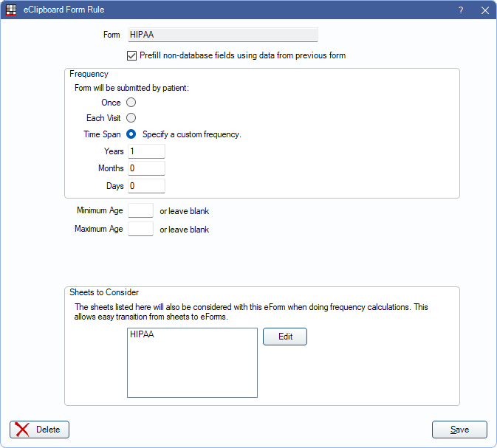This screenshot has height=448, width=497.
Task: Click the Months input field
Action: [x=146, y=168]
